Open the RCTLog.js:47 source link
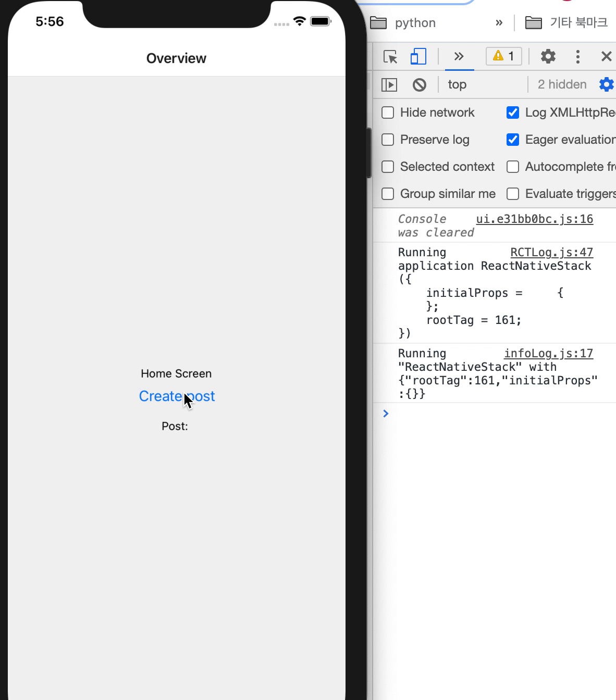 point(551,253)
